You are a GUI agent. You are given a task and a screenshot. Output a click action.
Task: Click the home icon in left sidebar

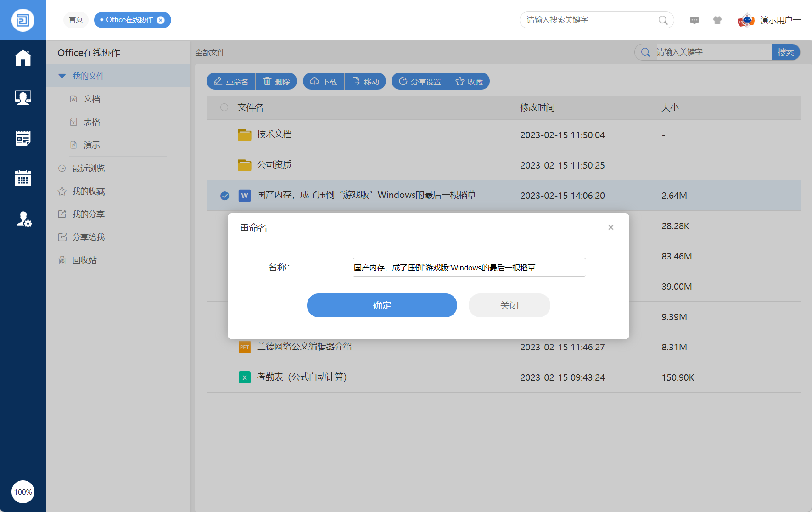23,58
